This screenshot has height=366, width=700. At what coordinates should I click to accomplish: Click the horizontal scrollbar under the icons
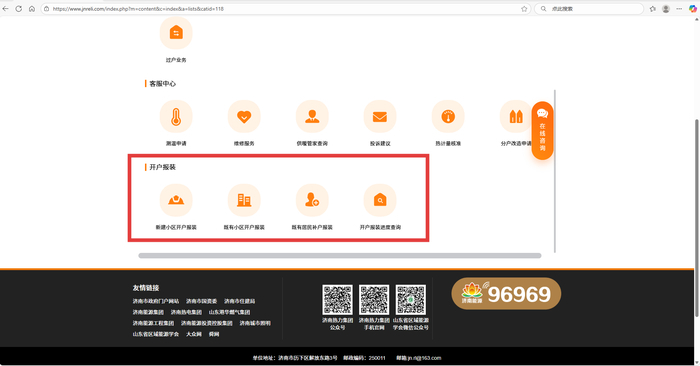click(340, 256)
